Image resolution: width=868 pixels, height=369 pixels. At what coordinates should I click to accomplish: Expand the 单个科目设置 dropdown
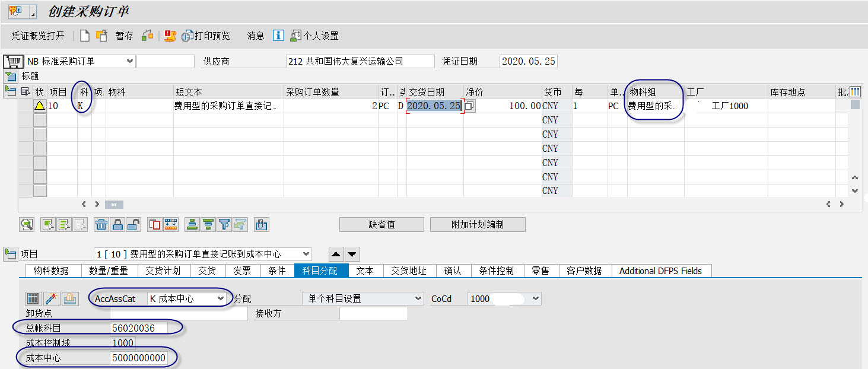[x=418, y=298]
